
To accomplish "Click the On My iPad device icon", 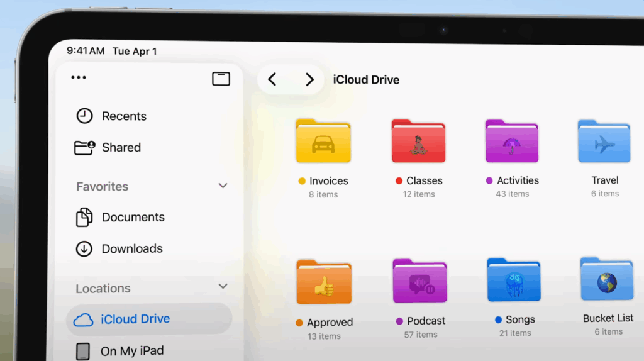I will [x=83, y=352].
